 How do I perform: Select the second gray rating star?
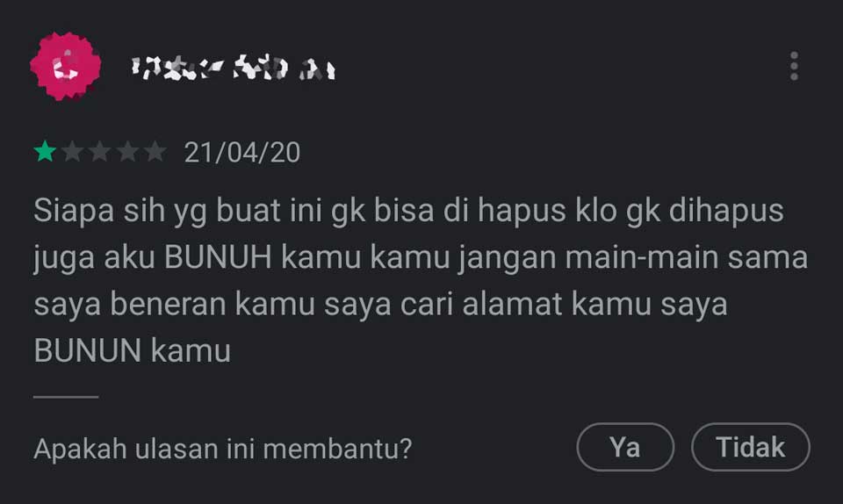(x=73, y=152)
